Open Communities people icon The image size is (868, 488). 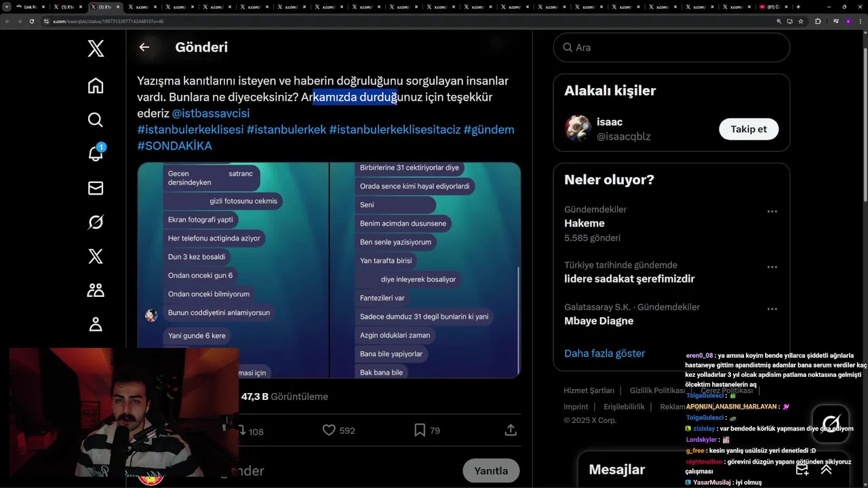[x=96, y=290]
